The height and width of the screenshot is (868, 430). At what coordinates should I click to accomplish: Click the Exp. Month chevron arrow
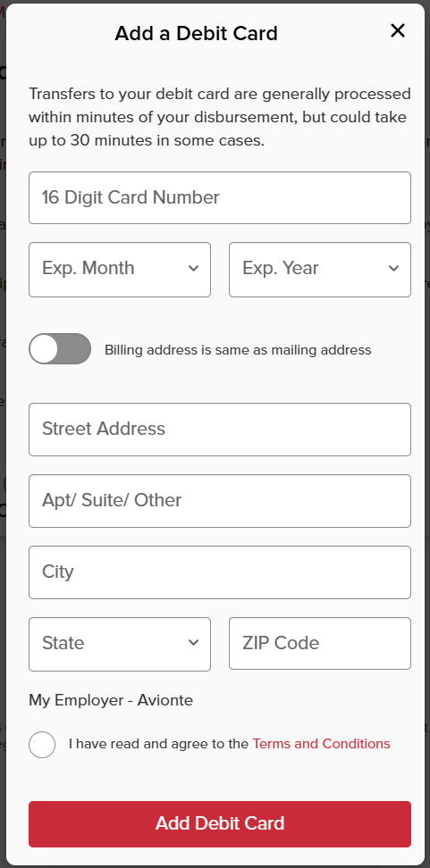[193, 269]
